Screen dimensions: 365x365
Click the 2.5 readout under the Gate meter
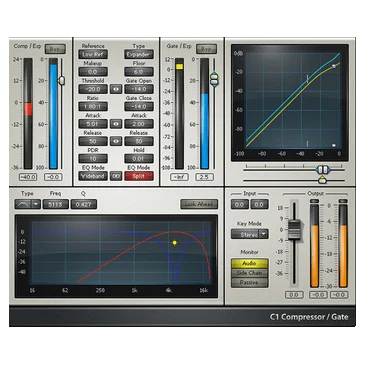click(204, 177)
